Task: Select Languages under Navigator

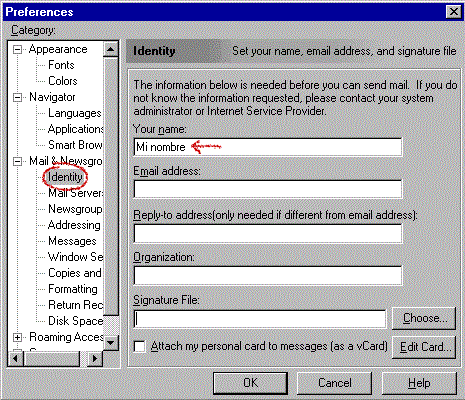Action: [x=75, y=113]
